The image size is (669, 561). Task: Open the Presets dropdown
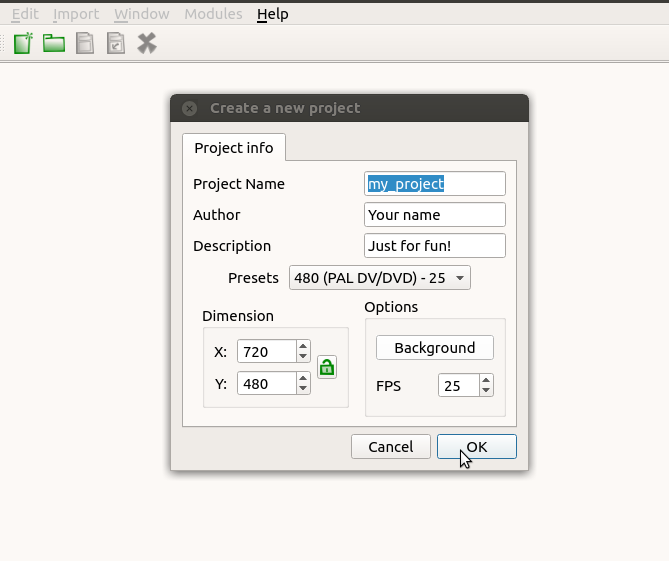(x=380, y=278)
